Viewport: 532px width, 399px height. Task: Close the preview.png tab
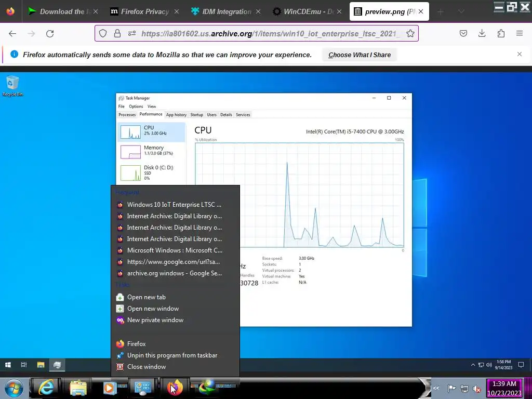click(421, 11)
